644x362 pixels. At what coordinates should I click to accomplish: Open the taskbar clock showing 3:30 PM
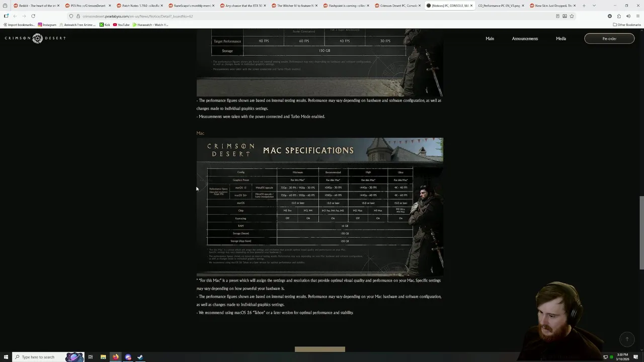click(624, 357)
